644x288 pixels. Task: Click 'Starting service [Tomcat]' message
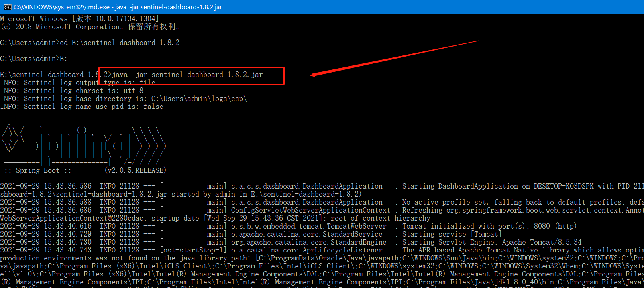coord(452,234)
